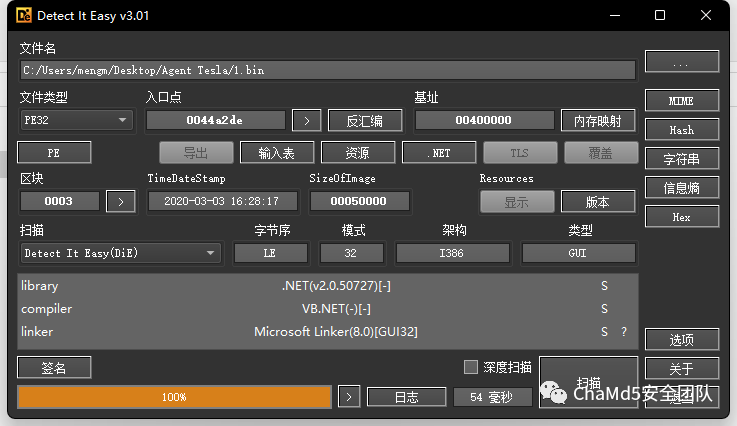Click the S marker in the compiler row
Viewport: 737px width, 426px height.
(604, 309)
